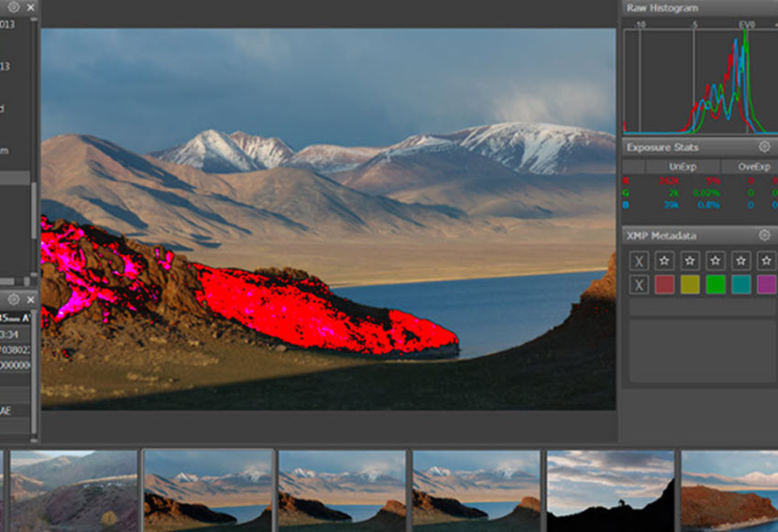Toggle the third star rating
The height and width of the screenshot is (532, 778).
(x=716, y=259)
